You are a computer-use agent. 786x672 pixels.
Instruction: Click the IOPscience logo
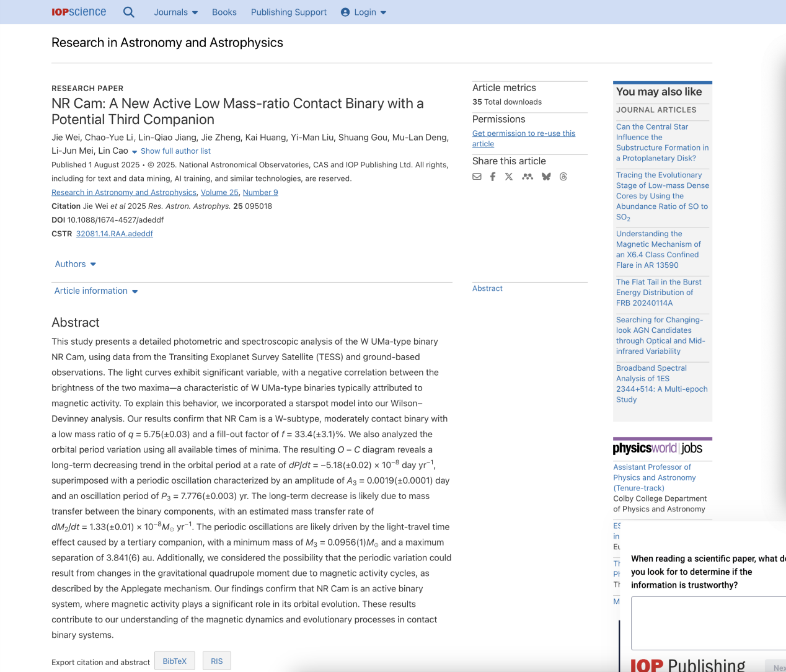[x=79, y=12]
